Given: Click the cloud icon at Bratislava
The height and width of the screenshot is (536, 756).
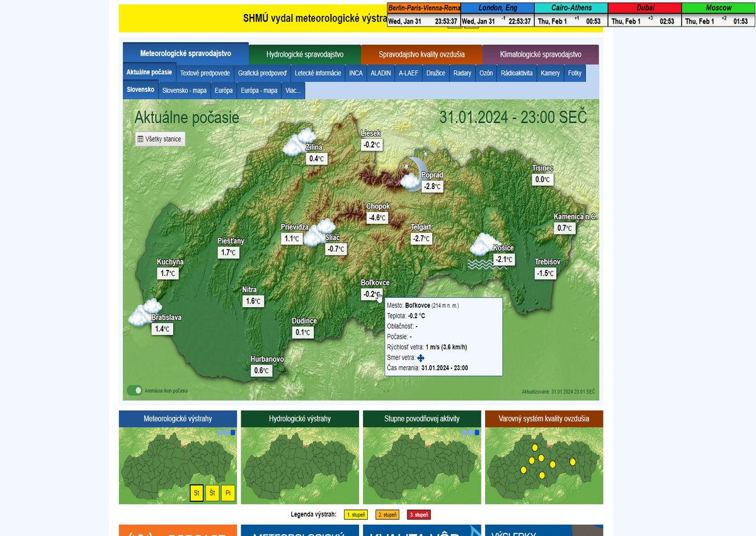Looking at the screenshot, I should point(144,312).
